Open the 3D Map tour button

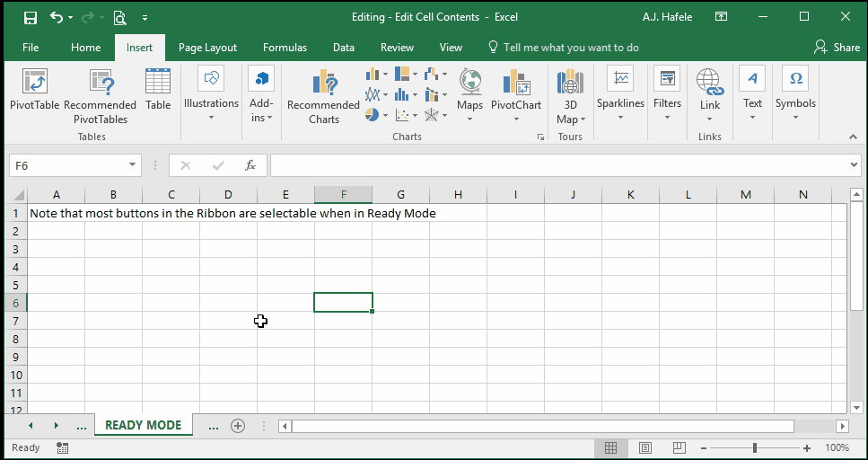coord(570,97)
